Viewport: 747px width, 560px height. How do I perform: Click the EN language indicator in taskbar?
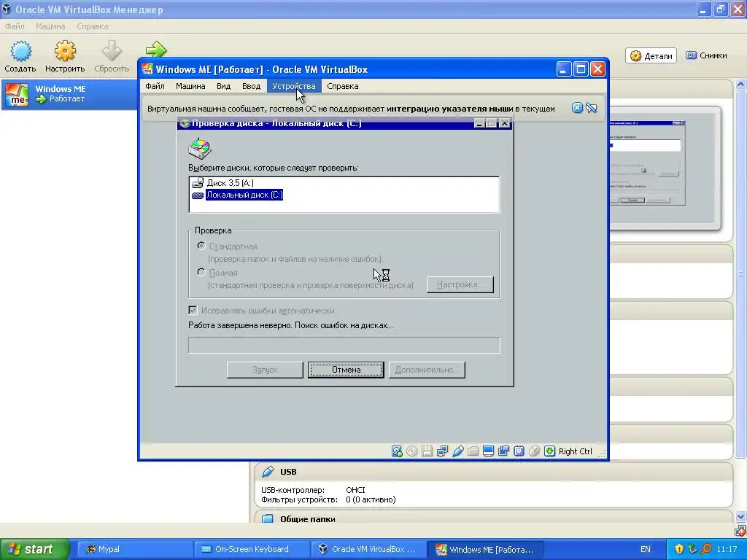tap(645, 549)
